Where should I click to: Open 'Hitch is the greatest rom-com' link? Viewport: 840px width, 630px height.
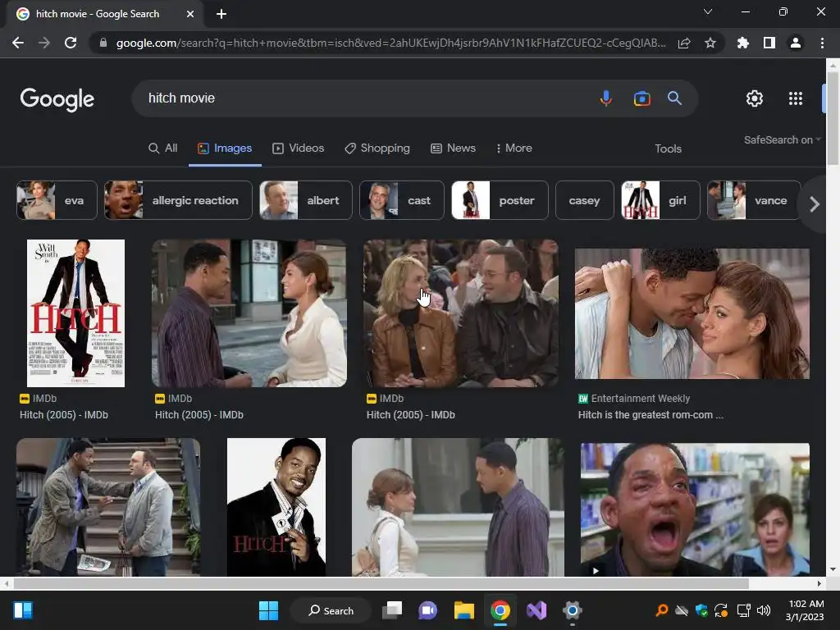tap(651, 415)
